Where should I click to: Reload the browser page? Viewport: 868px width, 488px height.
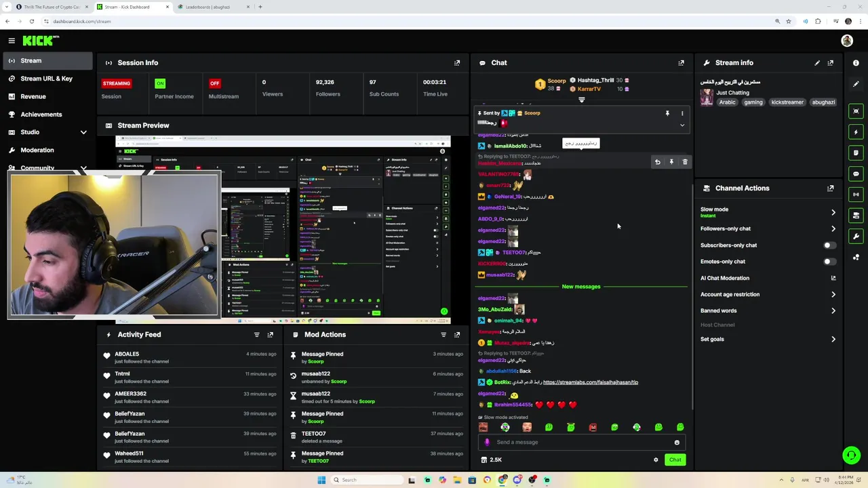[31, 21]
